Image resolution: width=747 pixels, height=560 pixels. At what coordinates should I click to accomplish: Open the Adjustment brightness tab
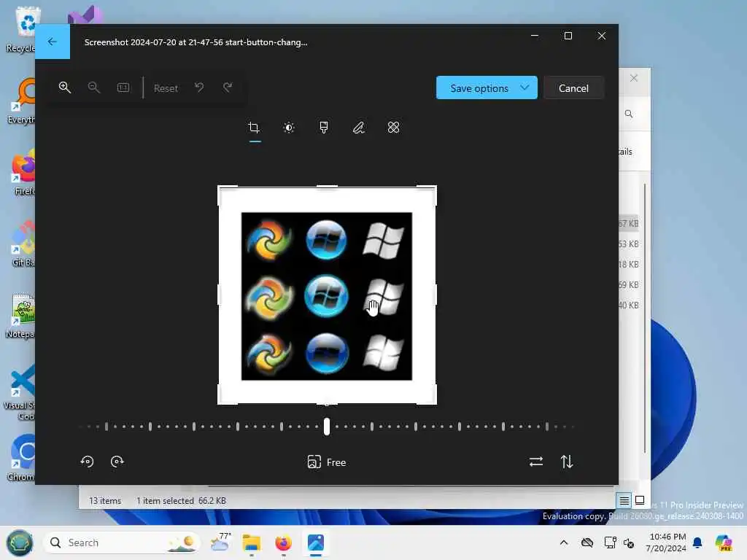click(289, 128)
